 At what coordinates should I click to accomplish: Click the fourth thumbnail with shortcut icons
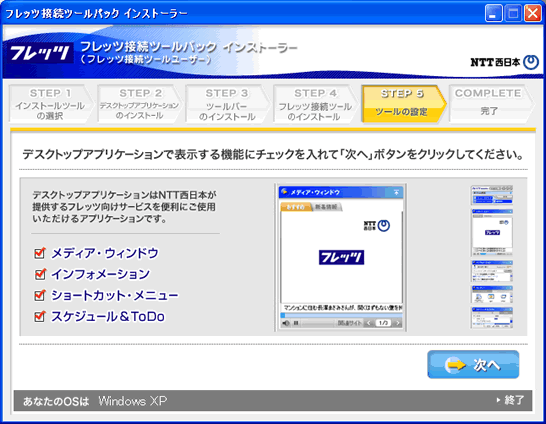(492, 295)
